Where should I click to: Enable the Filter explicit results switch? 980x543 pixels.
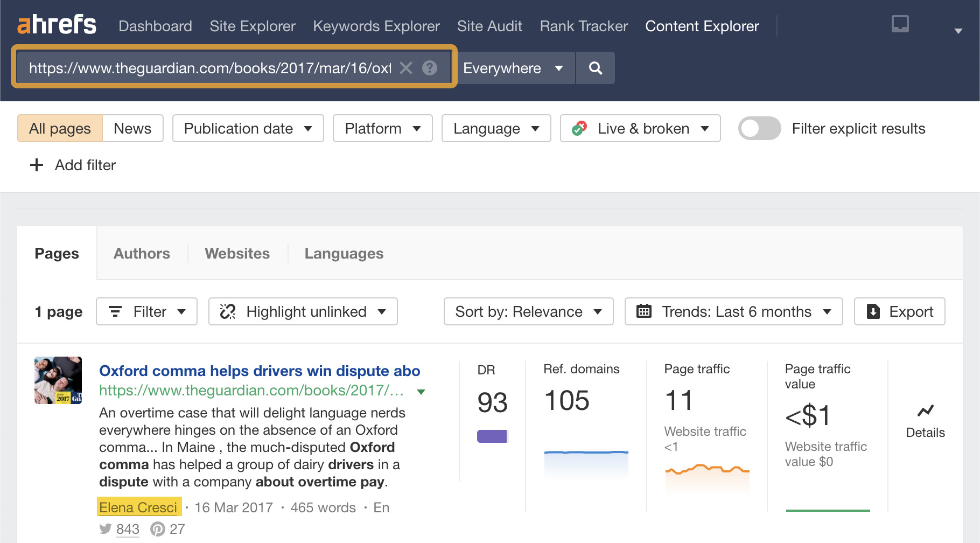tap(759, 128)
